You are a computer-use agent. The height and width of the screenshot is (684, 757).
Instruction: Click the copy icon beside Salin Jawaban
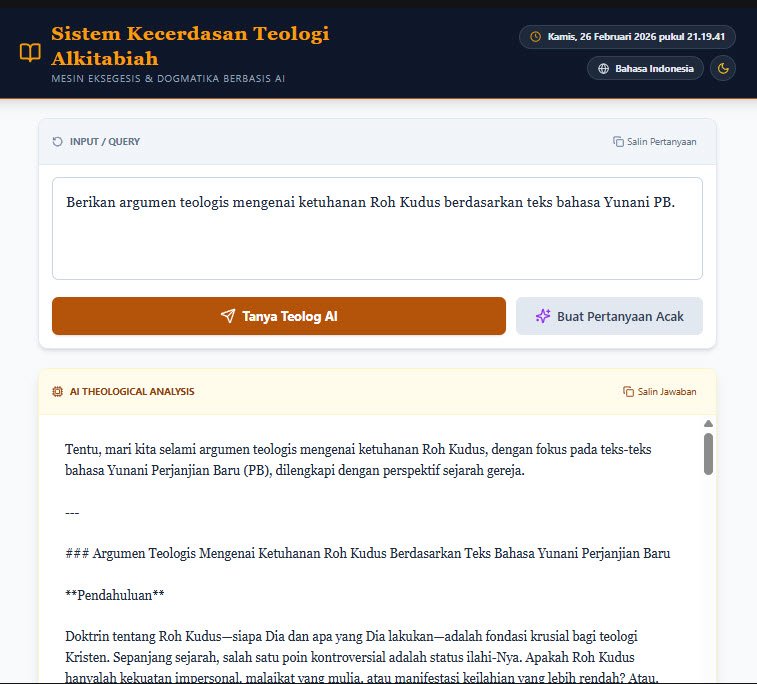pos(628,391)
